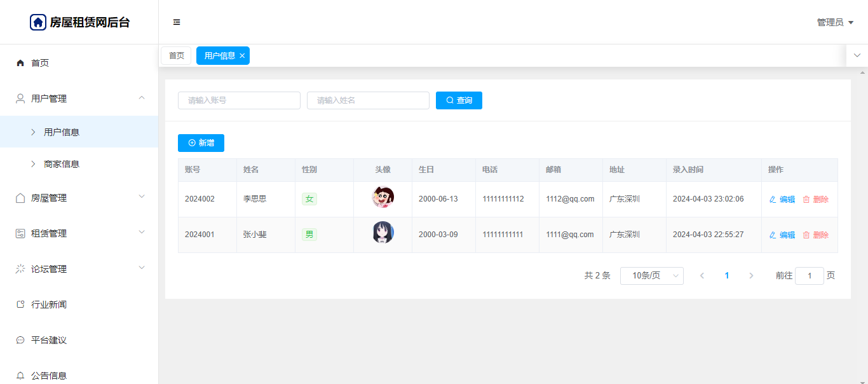868x384 pixels.
Task: Open 平台建议 in the sidebar
Action: (x=49, y=340)
